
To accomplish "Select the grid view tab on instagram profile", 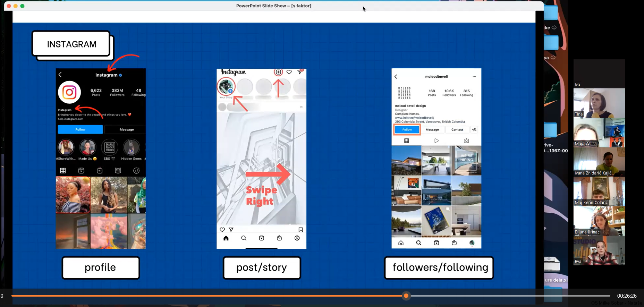I will pos(63,170).
